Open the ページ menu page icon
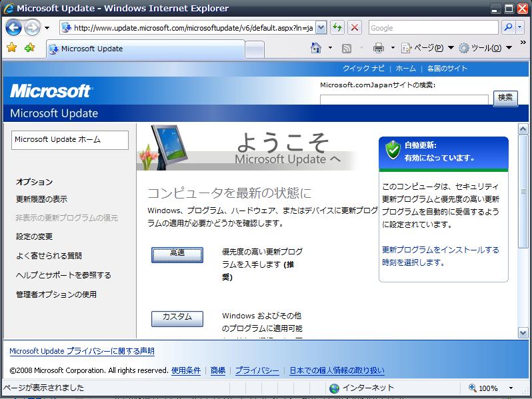The height and width of the screenshot is (399, 532). coord(407,49)
